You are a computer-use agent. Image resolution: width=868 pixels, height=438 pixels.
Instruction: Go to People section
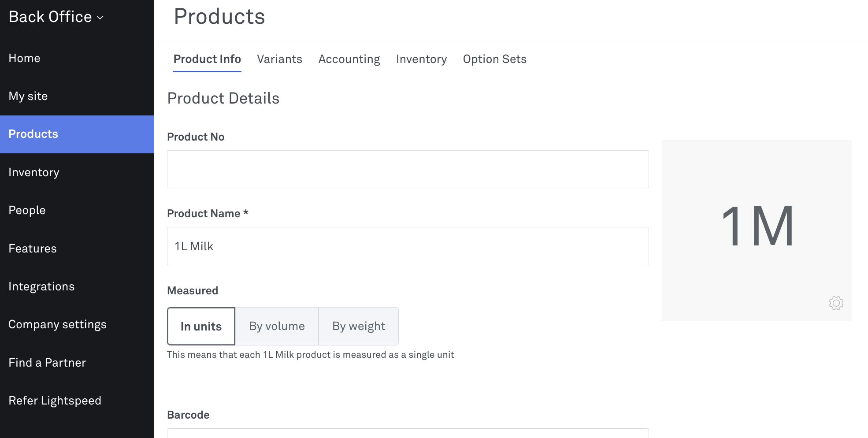27,210
